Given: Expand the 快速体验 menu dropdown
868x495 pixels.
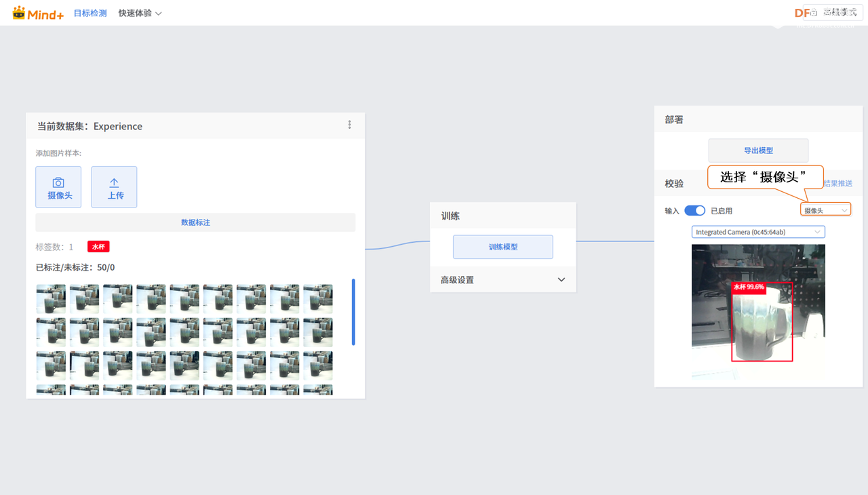Looking at the screenshot, I should tap(140, 12).
